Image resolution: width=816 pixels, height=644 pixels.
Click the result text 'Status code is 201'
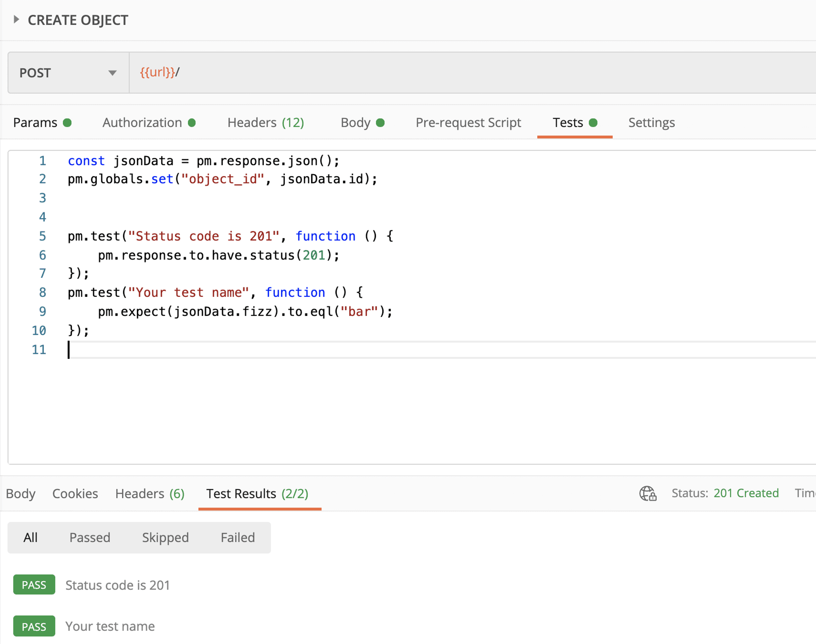pos(117,585)
